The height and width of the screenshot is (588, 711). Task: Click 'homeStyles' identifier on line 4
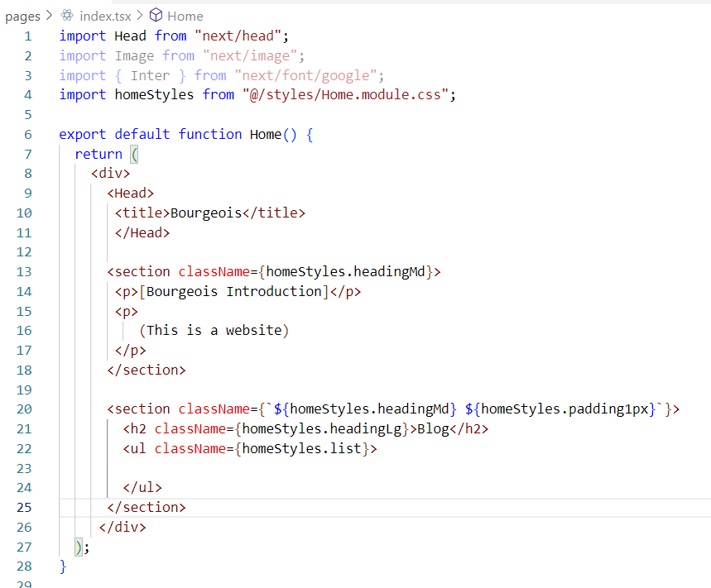[x=154, y=94]
